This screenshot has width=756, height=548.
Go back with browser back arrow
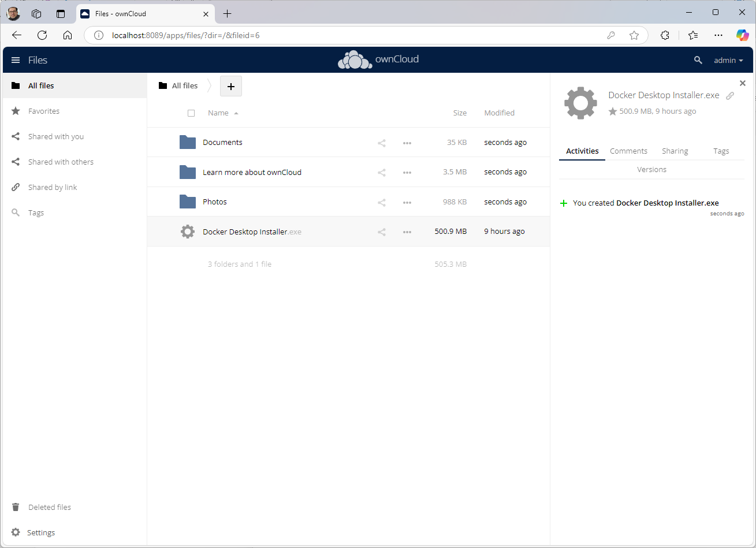pyautogui.click(x=16, y=35)
